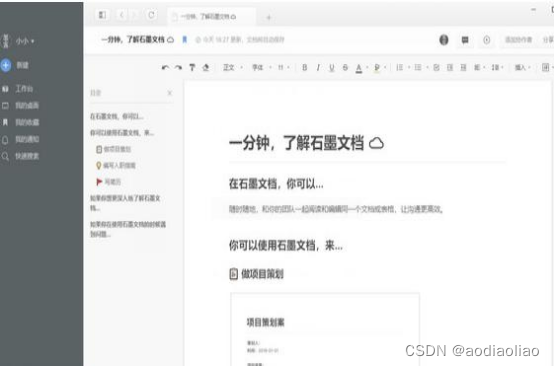Select the 一分钟,了解石墨文档 tab

pos(211,17)
